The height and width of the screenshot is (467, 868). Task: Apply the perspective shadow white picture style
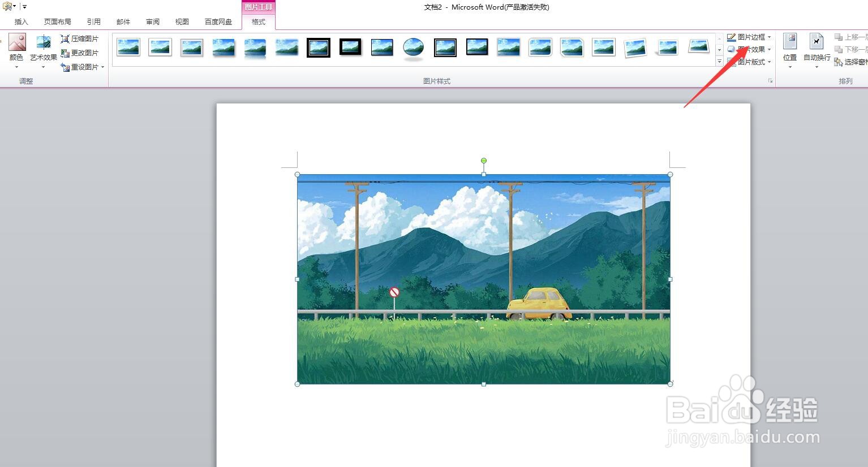click(x=667, y=47)
